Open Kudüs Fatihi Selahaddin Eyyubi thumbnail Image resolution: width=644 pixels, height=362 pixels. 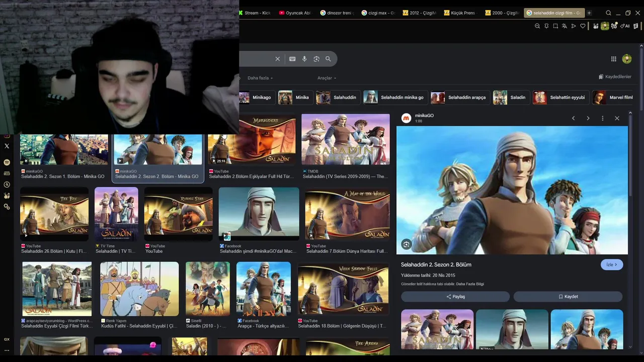point(139,289)
